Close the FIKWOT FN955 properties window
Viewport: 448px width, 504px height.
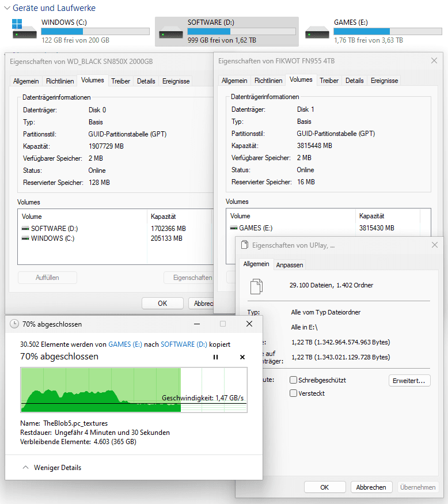tap(434, 60)
